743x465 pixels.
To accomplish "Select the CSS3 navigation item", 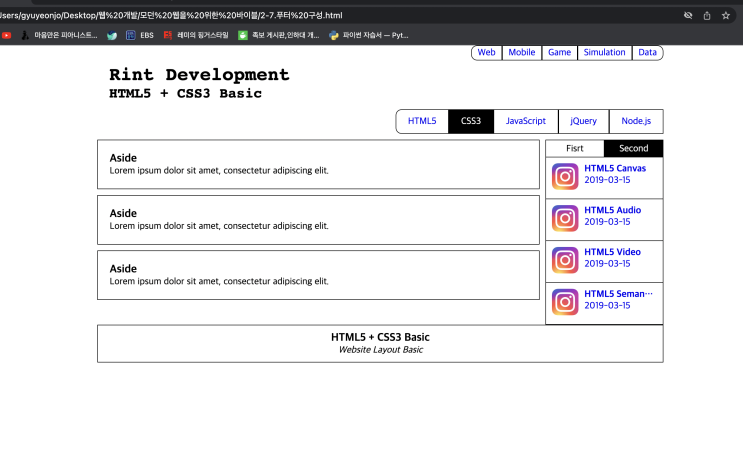I will [x=471, y=121].
